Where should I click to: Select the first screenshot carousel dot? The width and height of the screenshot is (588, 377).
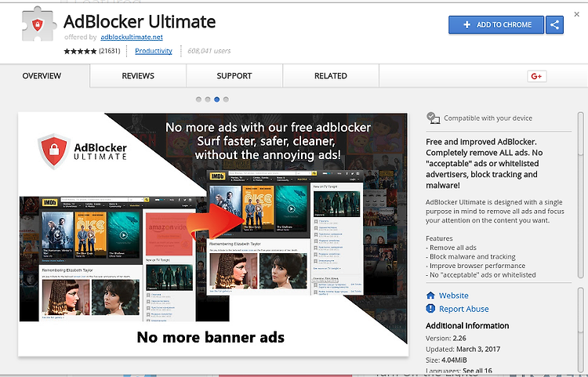point(199,100)
